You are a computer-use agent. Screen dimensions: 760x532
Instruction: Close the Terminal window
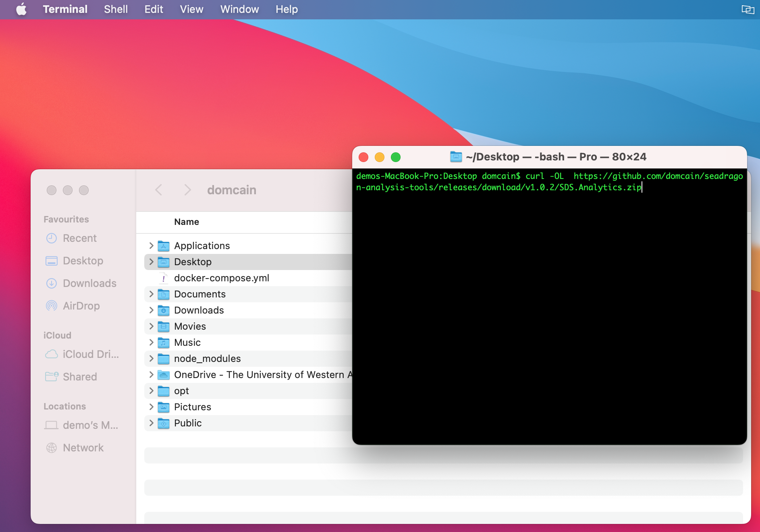point(363,157)
